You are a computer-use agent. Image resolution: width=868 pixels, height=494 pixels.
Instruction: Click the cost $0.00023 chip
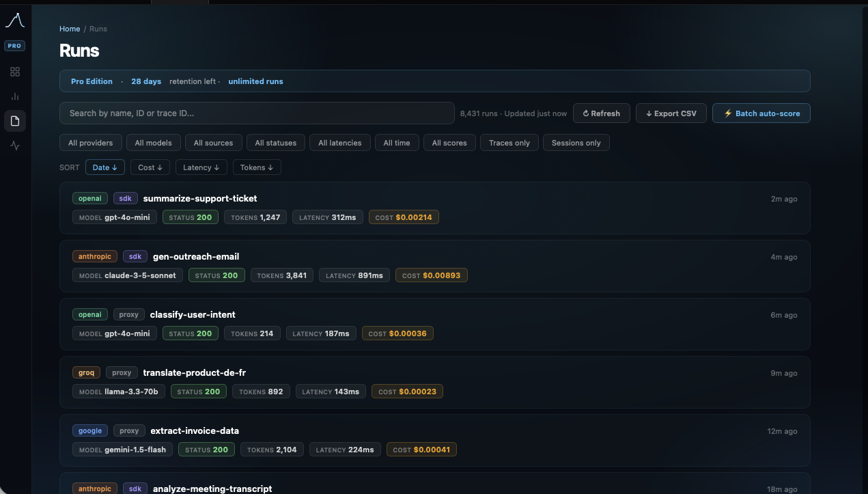coord(408,392)
